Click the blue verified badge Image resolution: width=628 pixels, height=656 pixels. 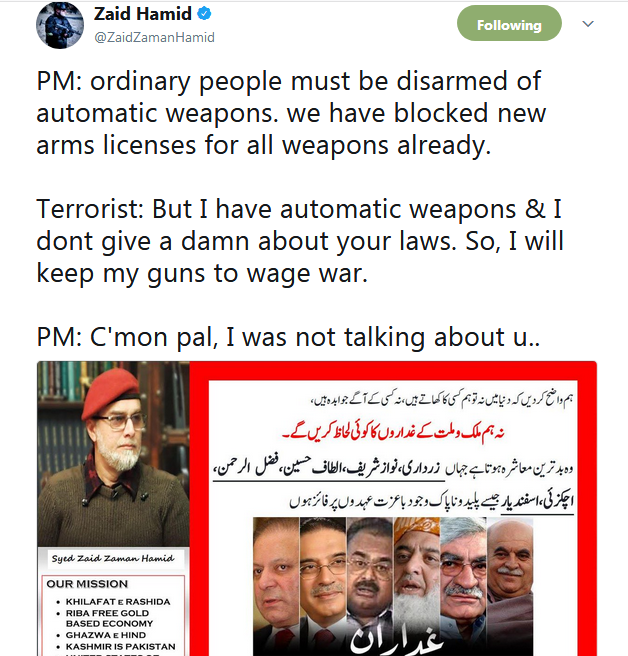[x=204, y=14]
